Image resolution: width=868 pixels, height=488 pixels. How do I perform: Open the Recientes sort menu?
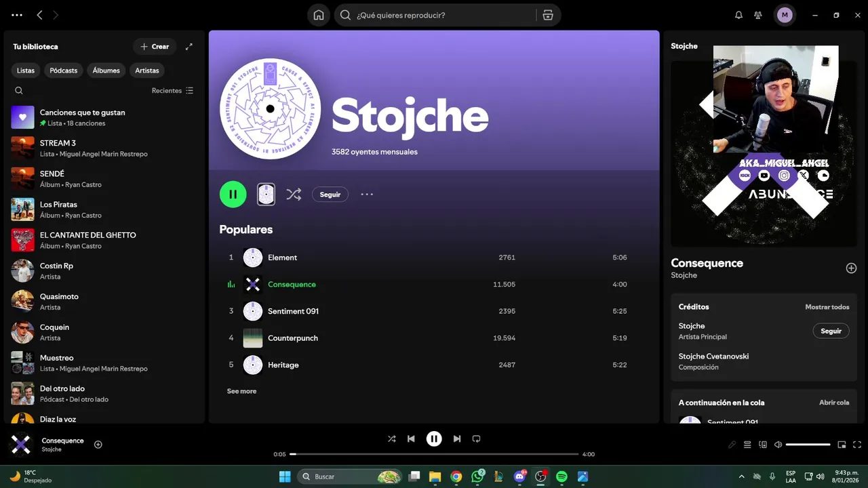click(x=172, y=91)
